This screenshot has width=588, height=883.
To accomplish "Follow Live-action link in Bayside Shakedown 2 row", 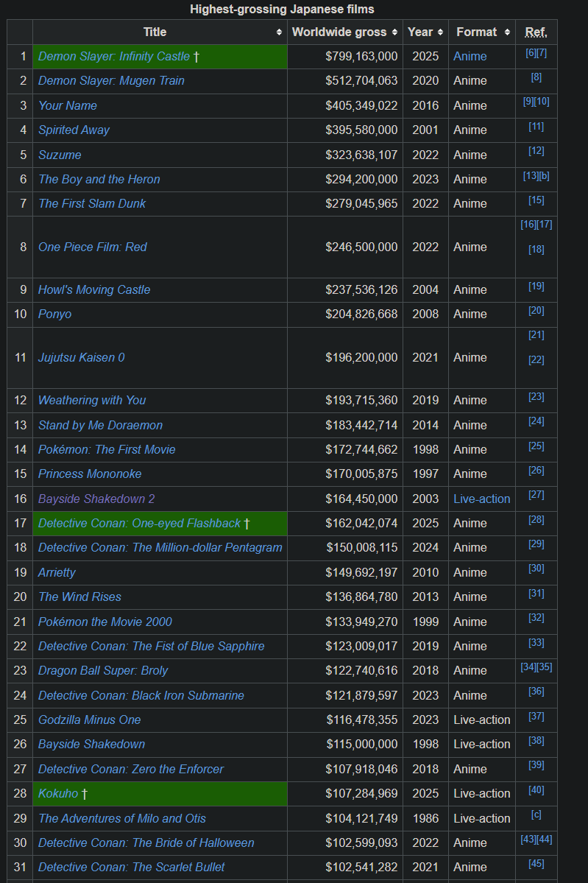I will (481, 499).
